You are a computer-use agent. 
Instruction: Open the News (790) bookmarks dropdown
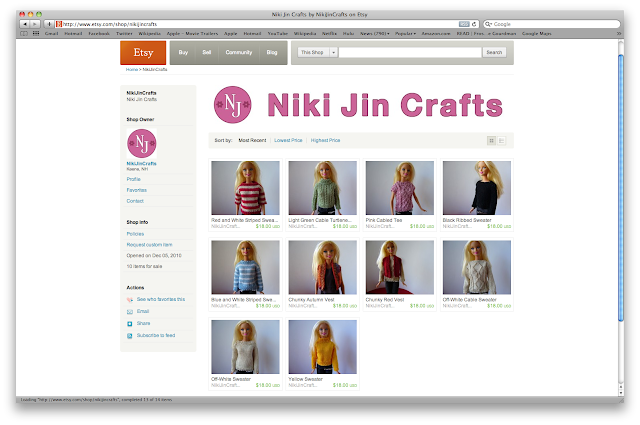374,33
